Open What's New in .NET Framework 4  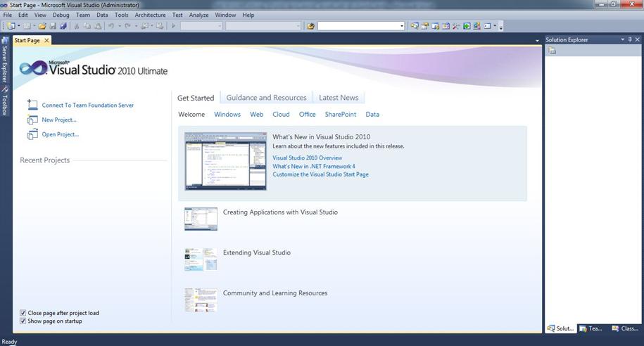314,166
